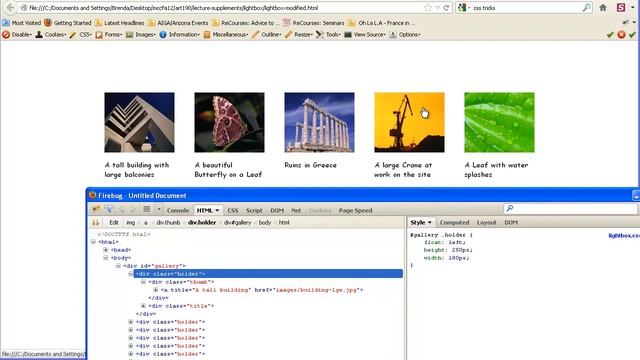
Task: Click the Firebug bug icon in toolbar
Action: point(96,209)
